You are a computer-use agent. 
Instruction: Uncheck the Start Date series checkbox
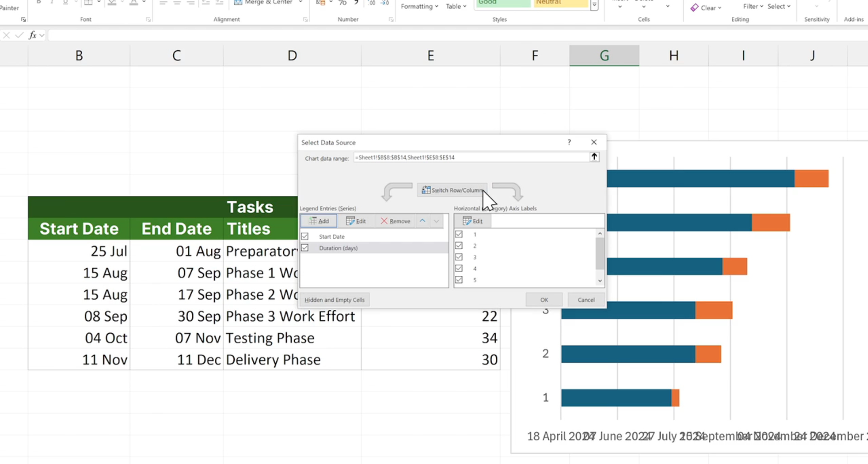coord(305,237)
